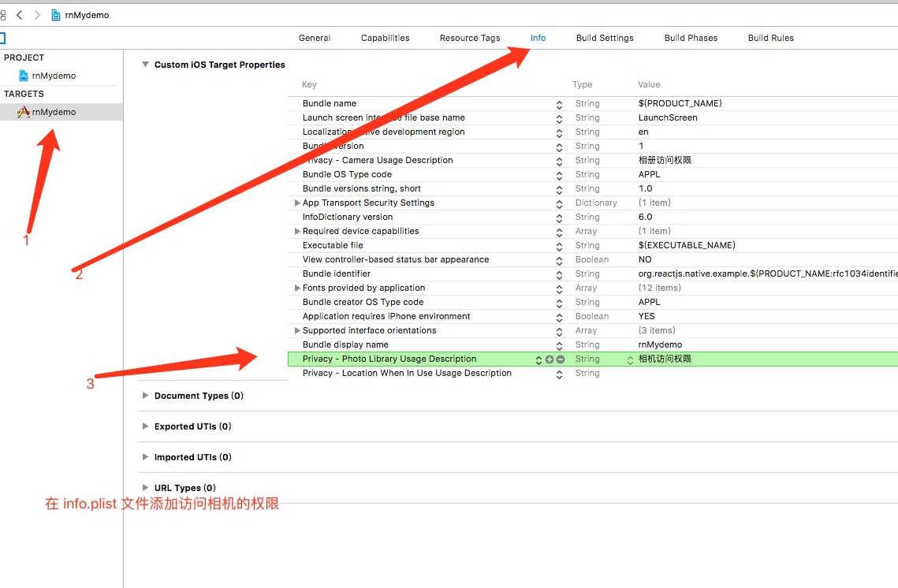Click the Key column header
Screen dimensions: 898x588
coord(309,84)
